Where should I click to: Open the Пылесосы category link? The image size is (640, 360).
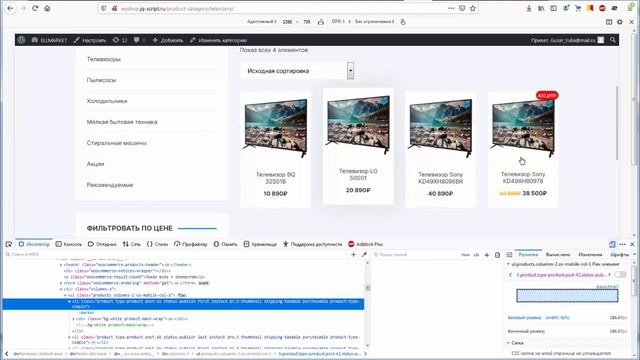(x=101, y=80)
